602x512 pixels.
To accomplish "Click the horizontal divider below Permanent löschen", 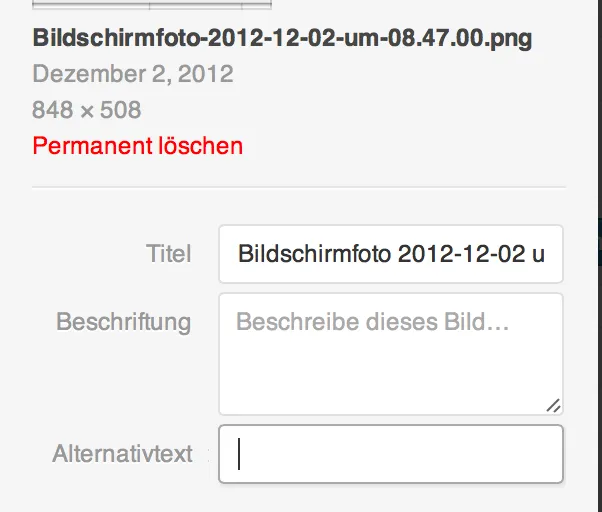I will click(x=299, y=187).
